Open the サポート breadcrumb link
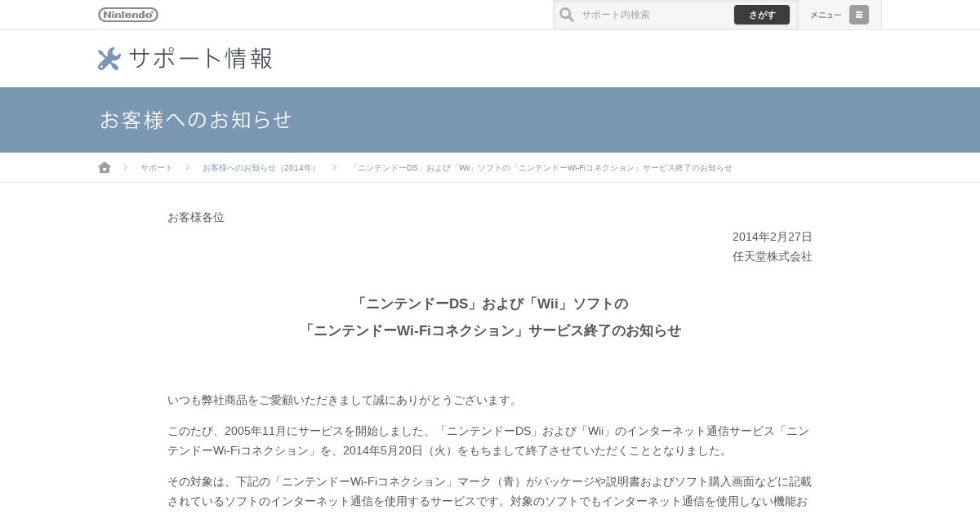The width and height of the screenshot is (980, 514). pyautogui.click(x=156, y=168)
